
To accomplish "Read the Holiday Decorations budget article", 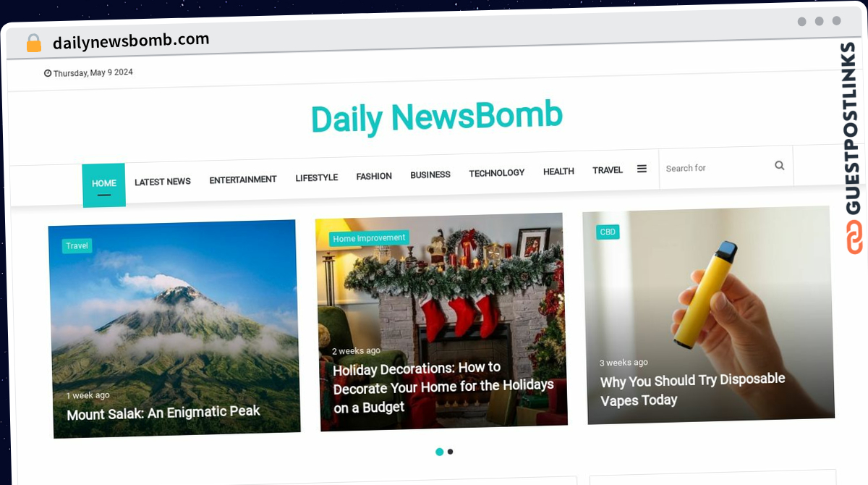I will (443, 388).
